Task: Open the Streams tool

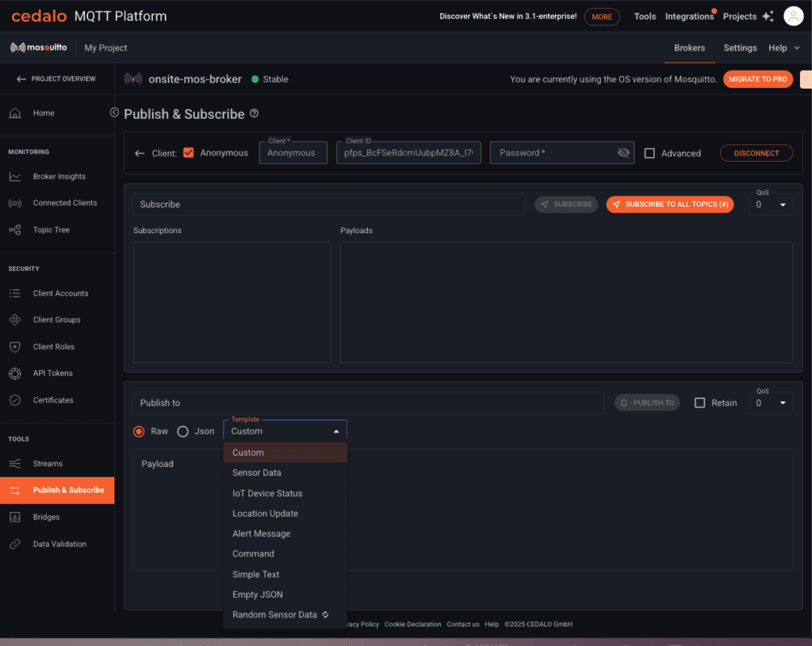Action: (x=49, y=463)
